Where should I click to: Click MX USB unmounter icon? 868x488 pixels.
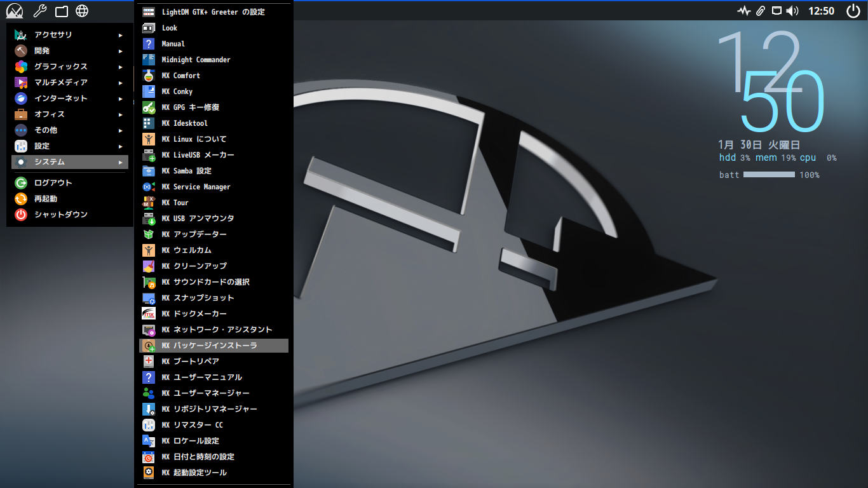pos(149,219)
